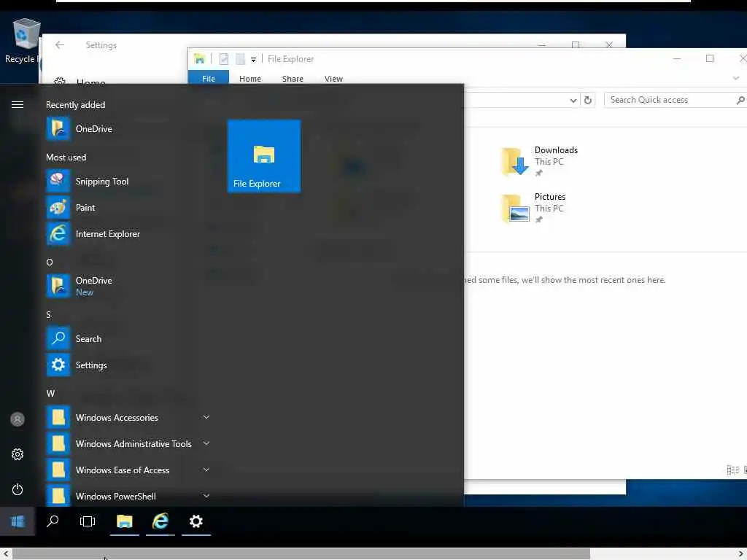This screenshot has height=560, width=747.
Task: Open Customize Quick Access Toolbar dropdown
Action: tap(253, 60)
